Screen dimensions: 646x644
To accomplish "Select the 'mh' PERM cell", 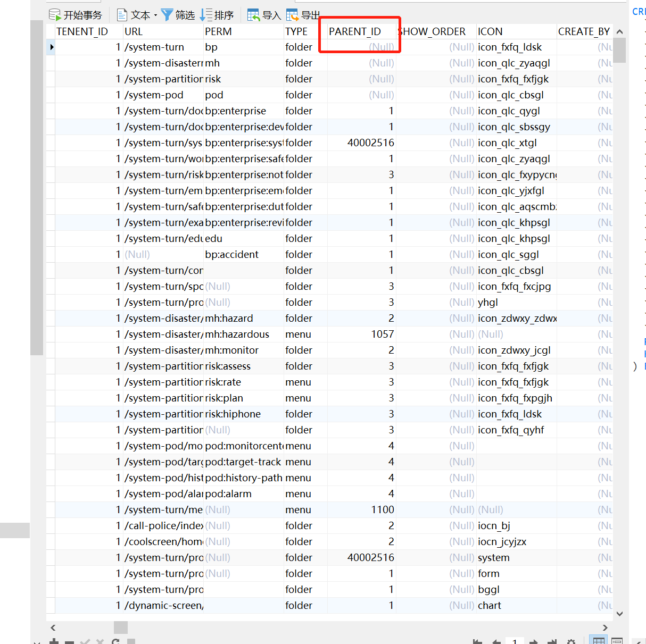I will point(244,63).
